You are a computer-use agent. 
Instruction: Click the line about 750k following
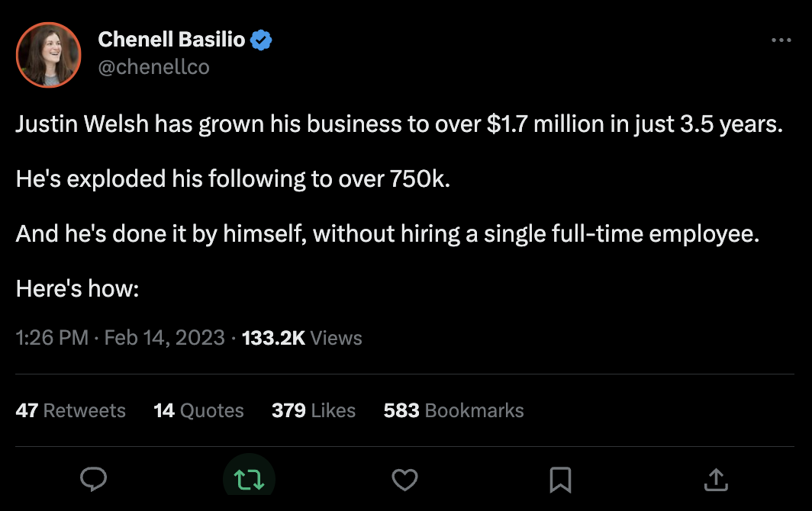233,179
